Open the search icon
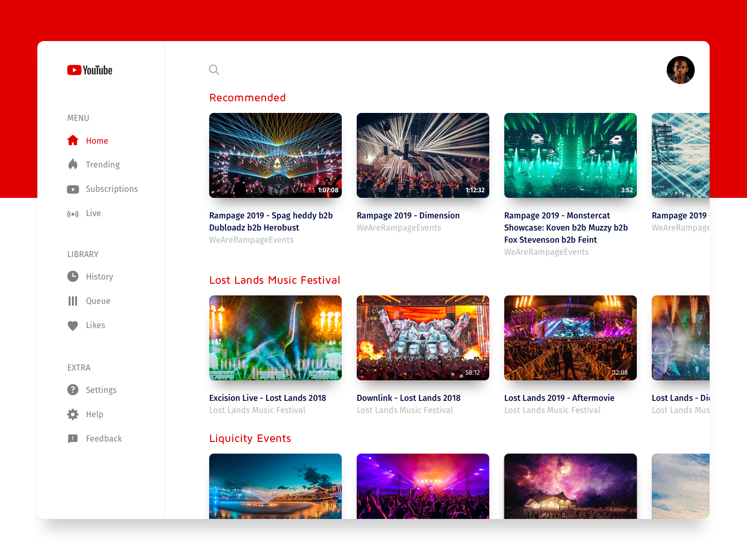Image resolution: width=747 pixels, height=560 pixels. point(214,70)
